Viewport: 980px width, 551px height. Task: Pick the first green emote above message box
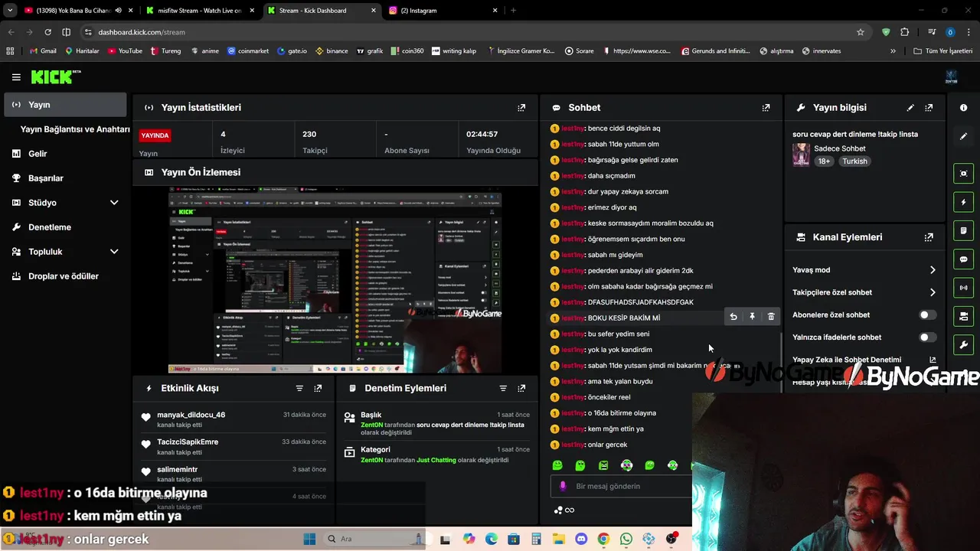(557, 465)
